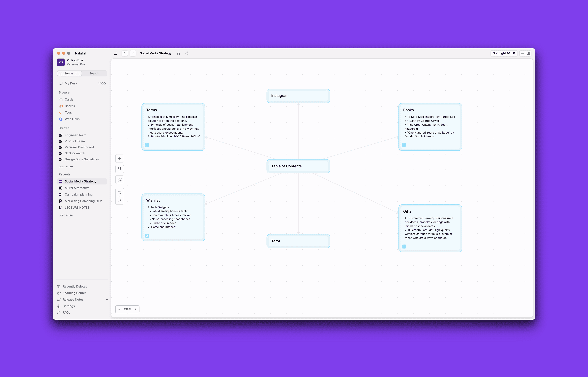Screen dimensions: 588x377
Task: Switch to the Search tab
Action: tap(94, 74)
